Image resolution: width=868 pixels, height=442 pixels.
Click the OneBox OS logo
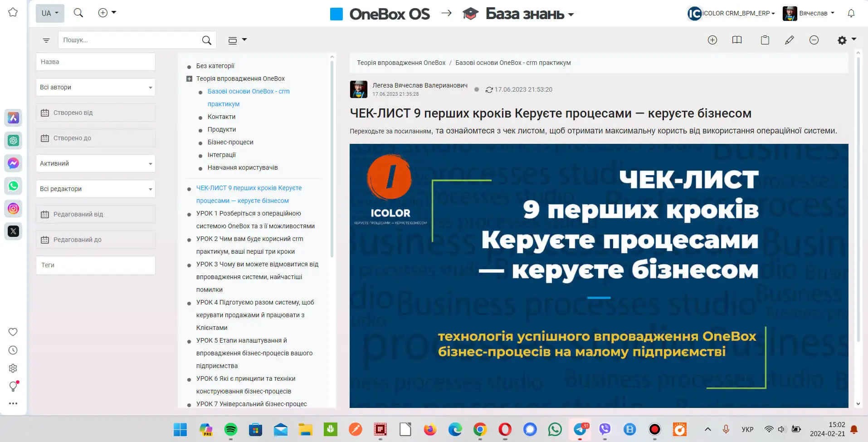[x=380, y=14]
